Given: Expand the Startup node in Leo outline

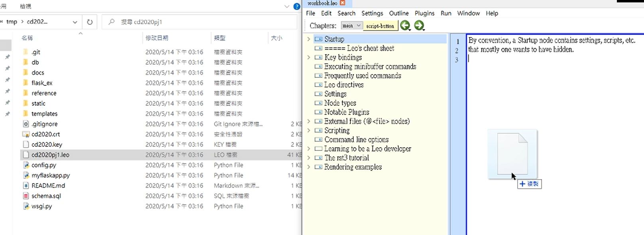Looking at the screenshot, I should coord(309,39).
